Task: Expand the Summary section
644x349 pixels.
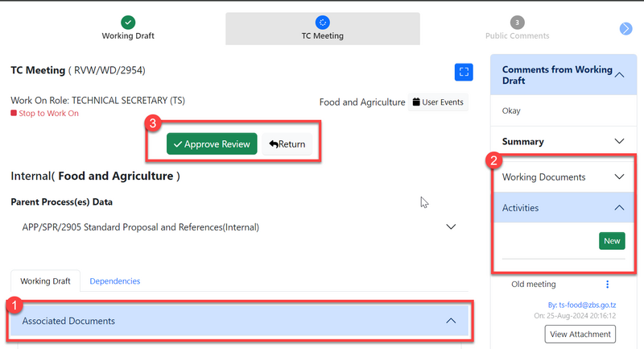Action: coord(619,142)
